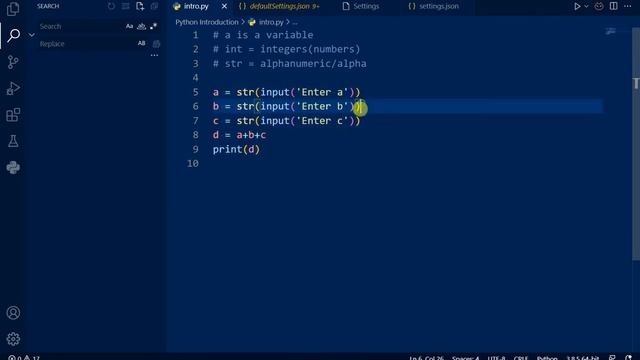Open new search editor icon

point(140,6)
